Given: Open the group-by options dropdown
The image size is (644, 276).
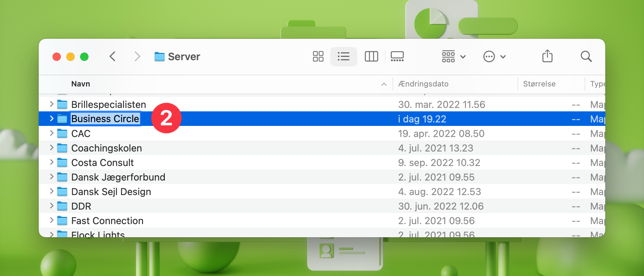Looking at the screenshot, I should click(454, 56).
